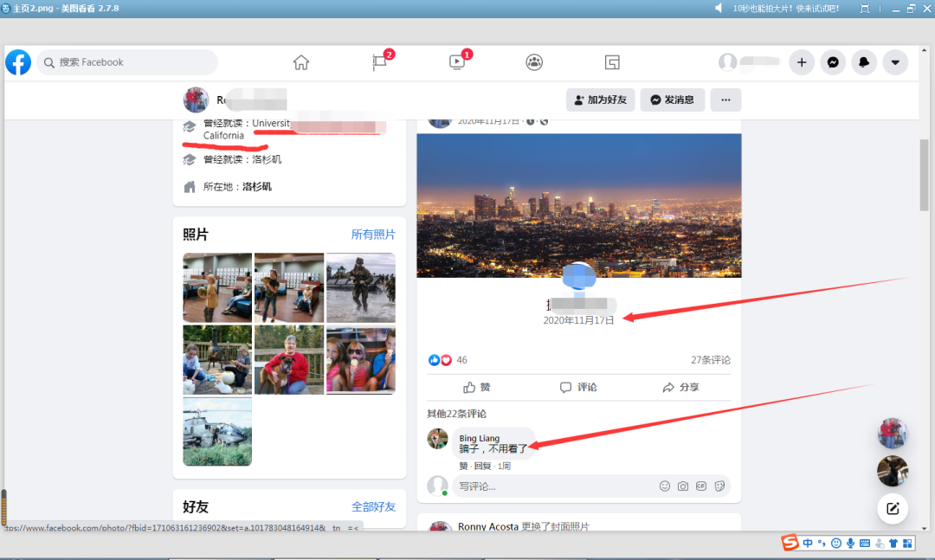Expand the account dropdown arrow
Screen dimensions: 935x560
point(895,62)
